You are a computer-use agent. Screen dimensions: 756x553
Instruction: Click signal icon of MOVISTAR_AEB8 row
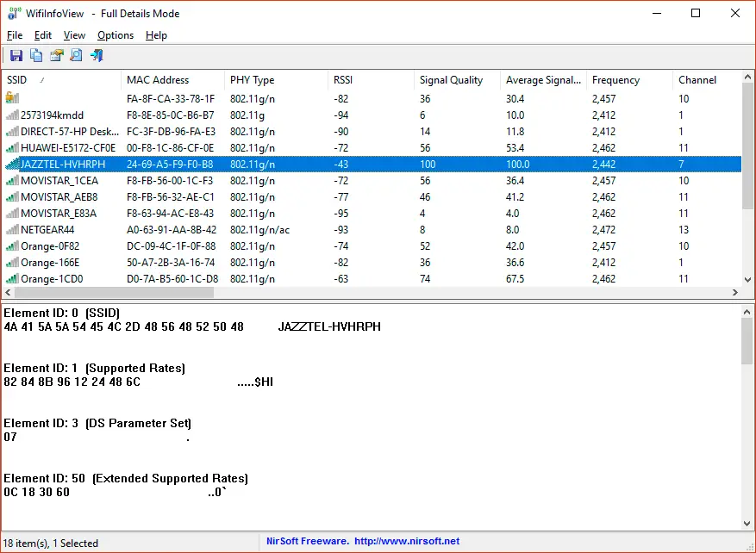12,197
